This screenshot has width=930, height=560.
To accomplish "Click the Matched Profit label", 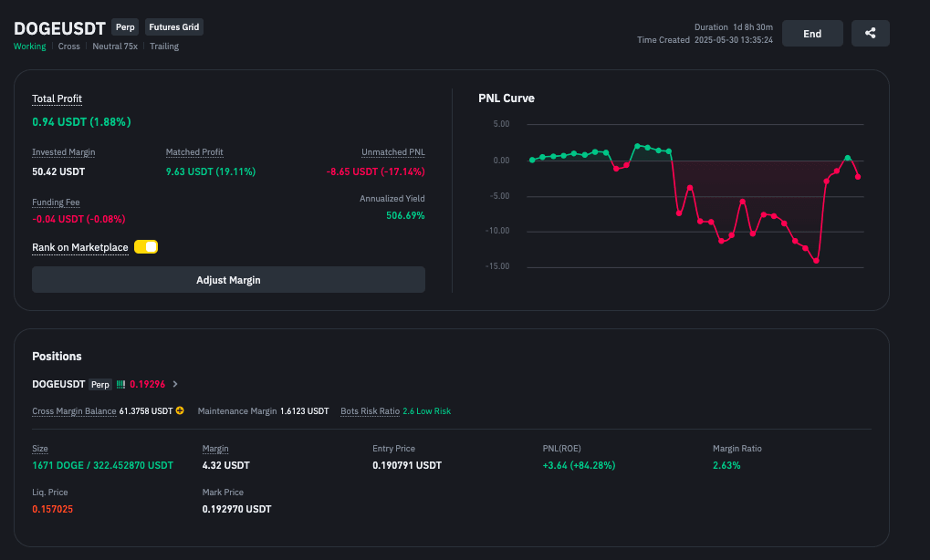I will (194, 152).
